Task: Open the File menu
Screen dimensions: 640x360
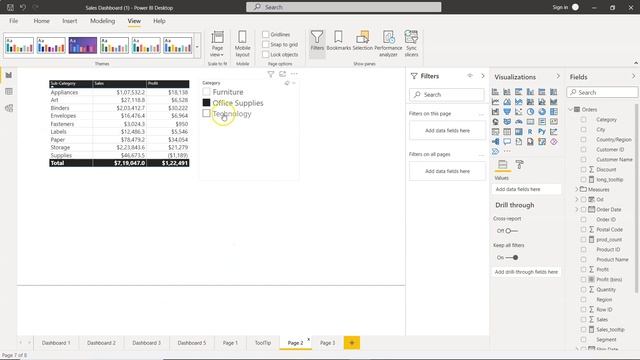Action: (x=13, y=21)
